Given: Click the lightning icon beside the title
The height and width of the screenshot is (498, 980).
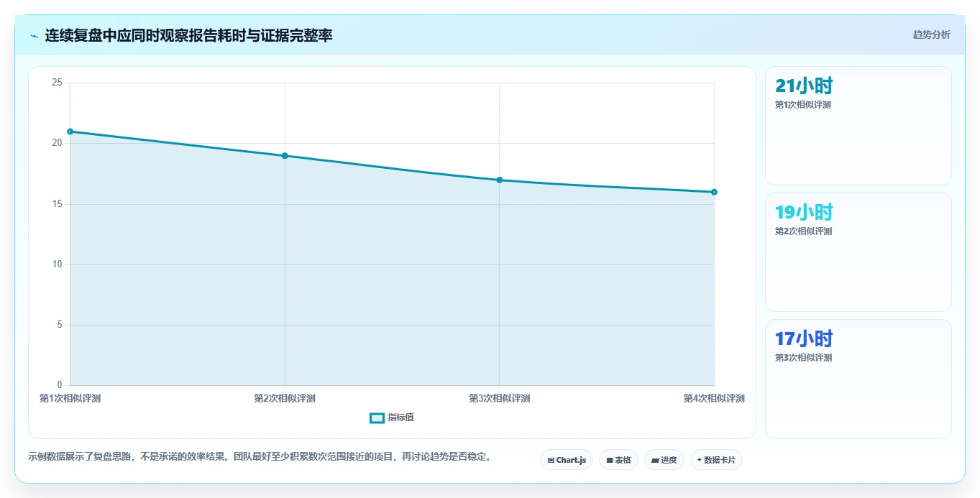Looking at the screenshot, I should (x=34, y=36).
